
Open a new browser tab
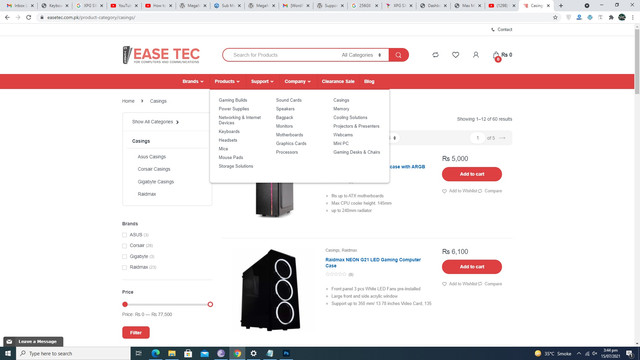[561, 6]
